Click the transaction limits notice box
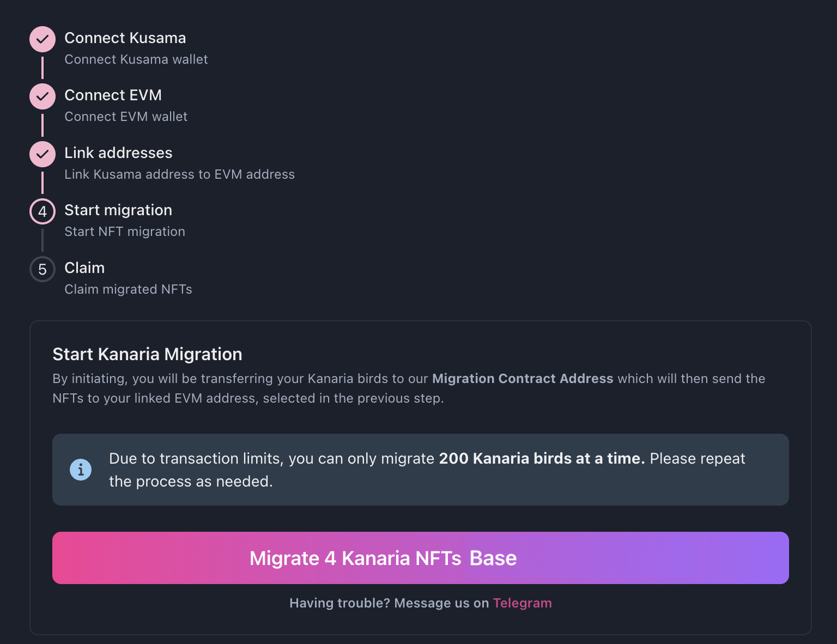 [420, 469]
